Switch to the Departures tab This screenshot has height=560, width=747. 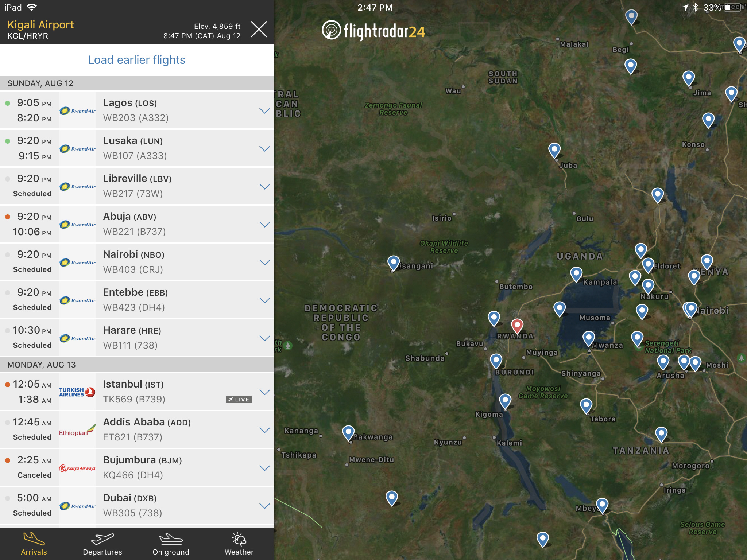(102, 544)
